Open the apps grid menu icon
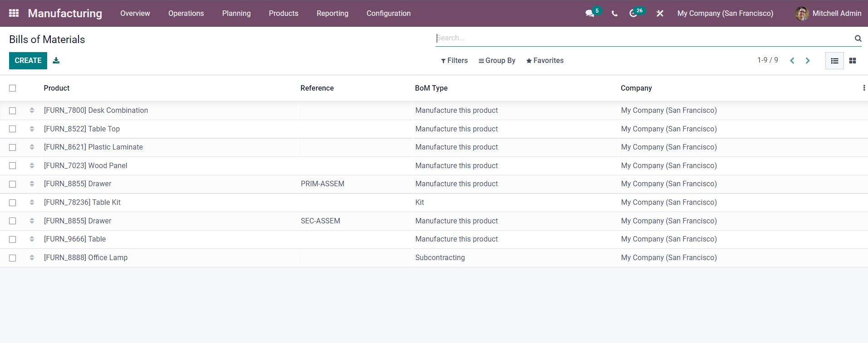The width and height of the screenshot is (868, 343). [14, 13]
